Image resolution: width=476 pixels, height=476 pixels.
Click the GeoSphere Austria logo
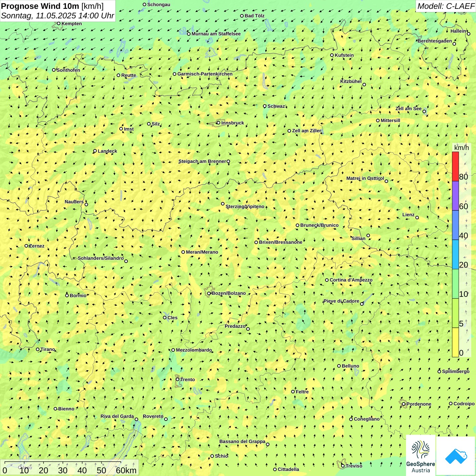[421, 455]
